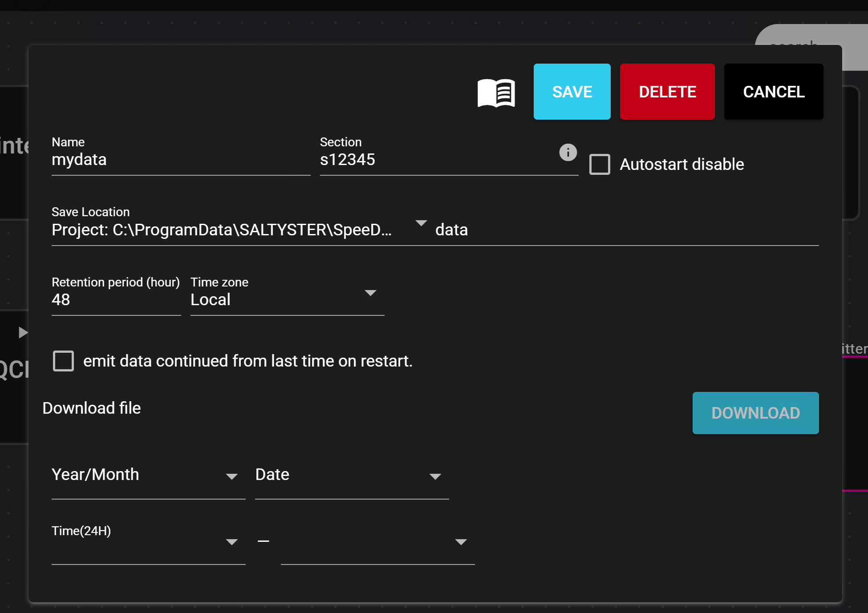Open the Time zone dropdown

(370, 293)
